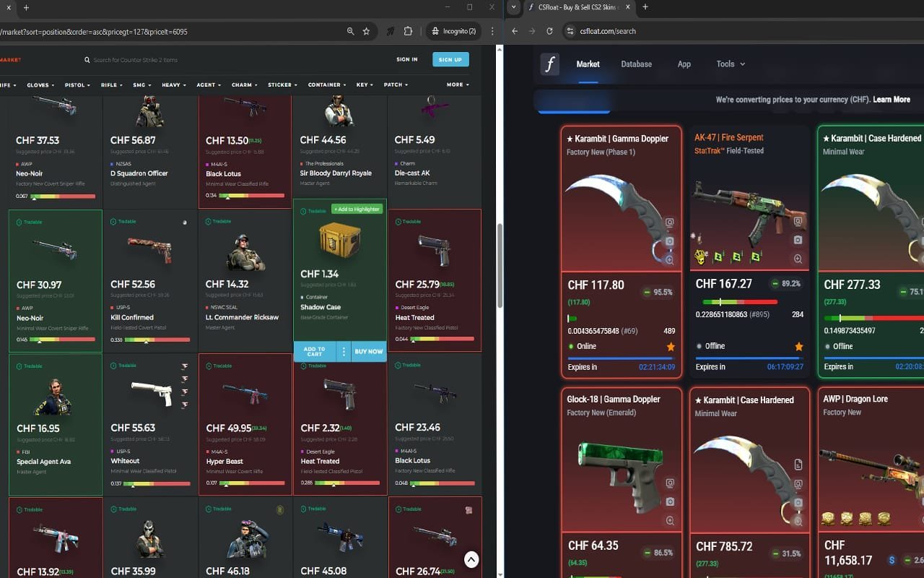This screenshot has width=924, height=578.
Task: Expand the SMG category dropdown
Action: coord(141,85)
